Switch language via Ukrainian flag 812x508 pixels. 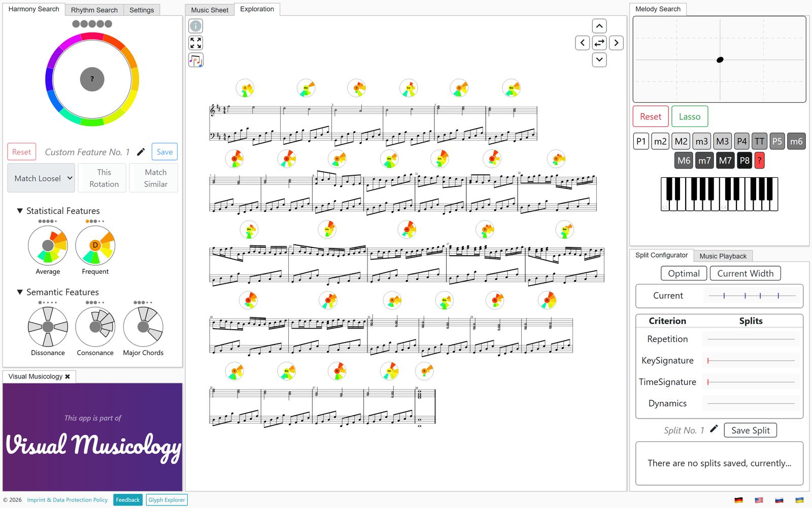point(799,500)
